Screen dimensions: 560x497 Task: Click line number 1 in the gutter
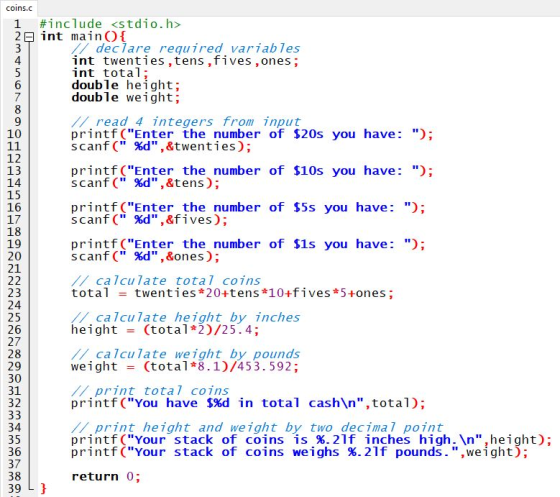pos(18,24)
